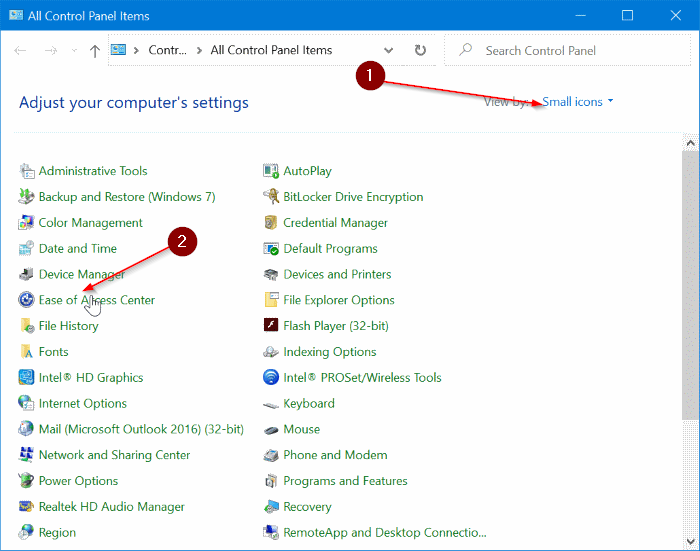Click the AutoPlay icon

[x=271, y=171]
